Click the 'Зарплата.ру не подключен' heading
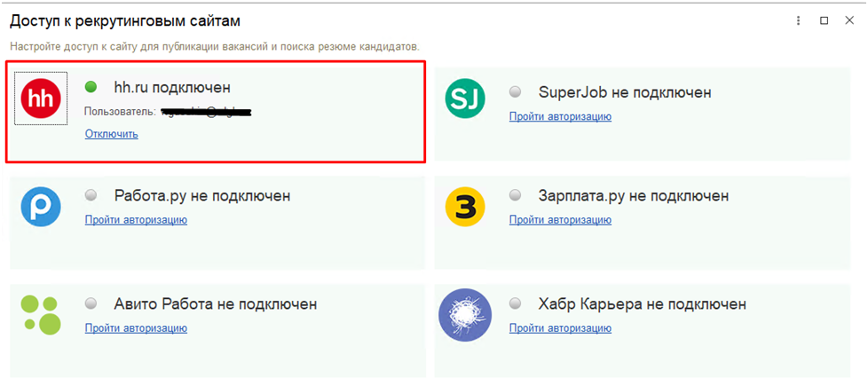Viewport: 868px width, 386px height. pos(634,195)
